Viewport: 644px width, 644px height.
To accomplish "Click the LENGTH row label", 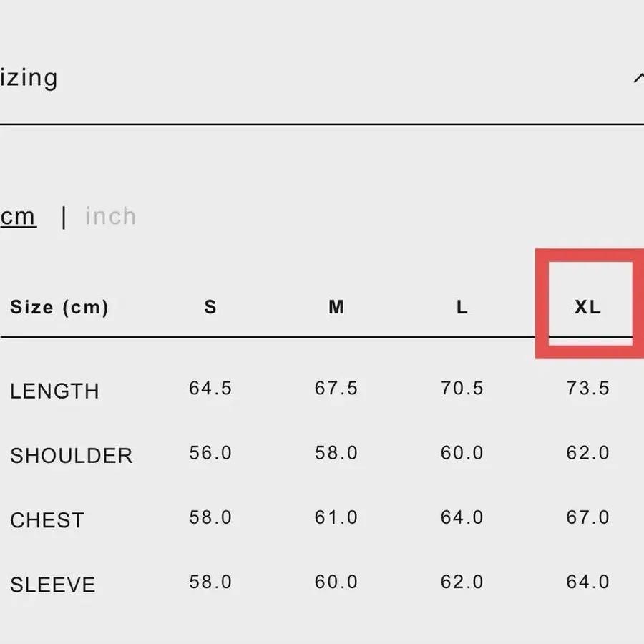I will point(54,391).
